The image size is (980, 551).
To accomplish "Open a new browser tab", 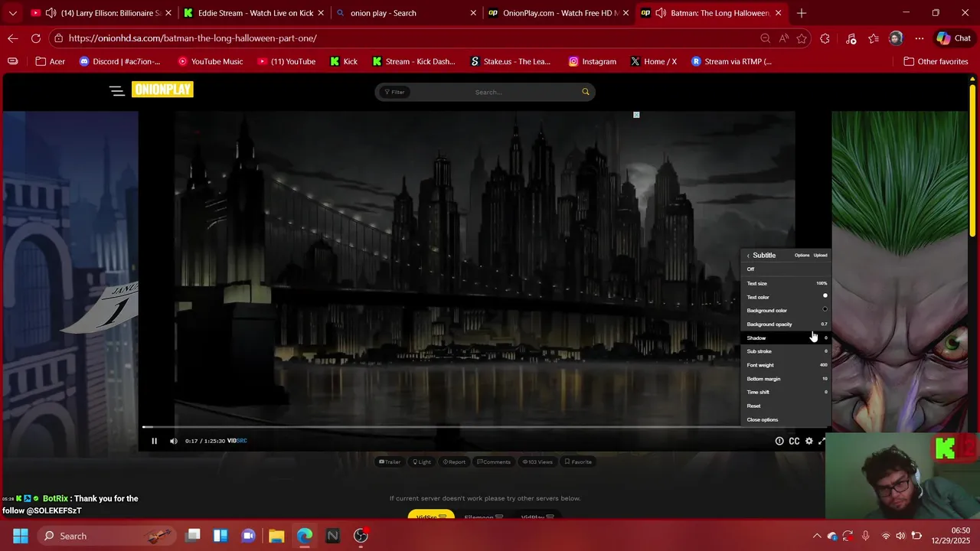I will (x=802, y=13).
